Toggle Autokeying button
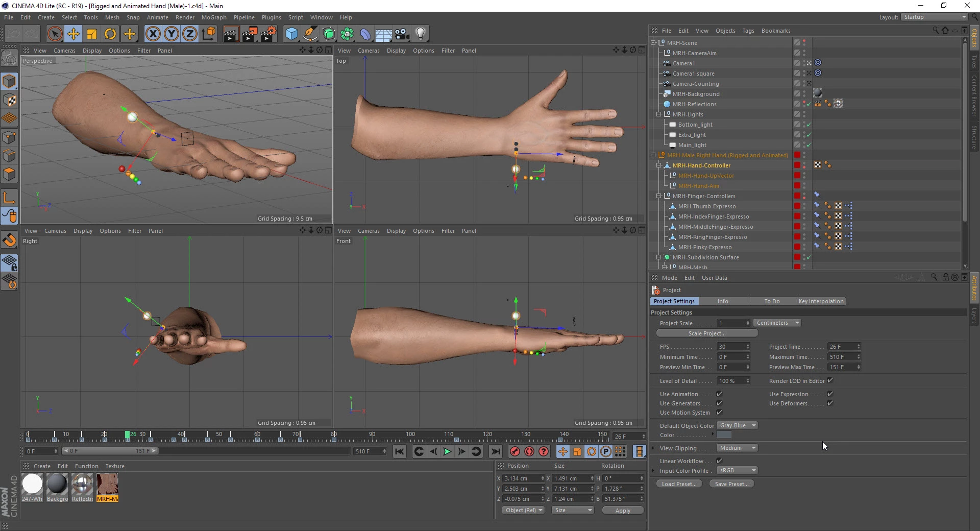 pyautogui.click(x=529, y=451)
